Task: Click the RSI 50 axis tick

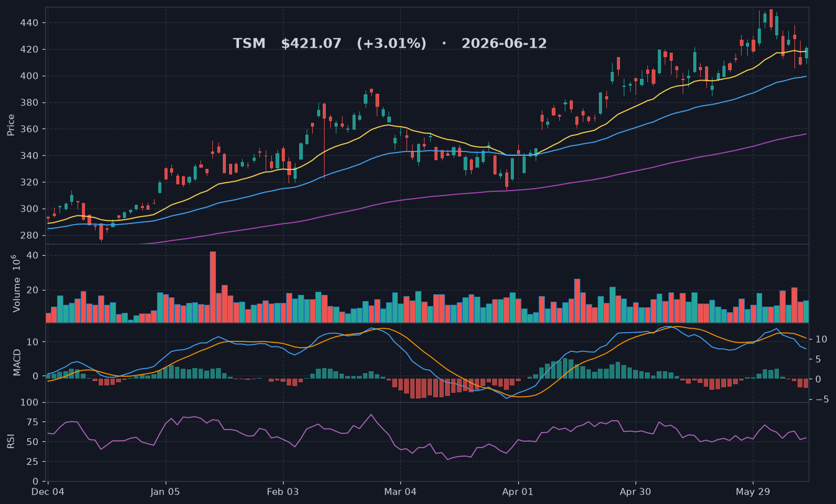Action: [33, 442]
